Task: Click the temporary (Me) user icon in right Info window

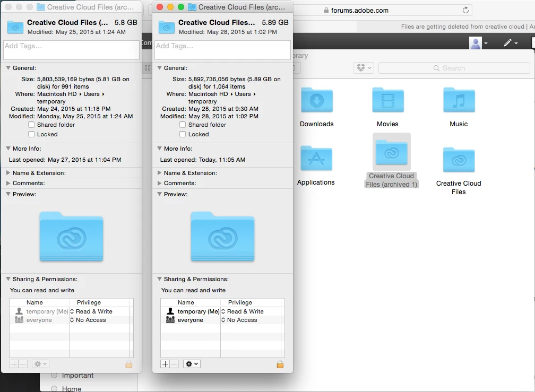Action: pos(170,311)
